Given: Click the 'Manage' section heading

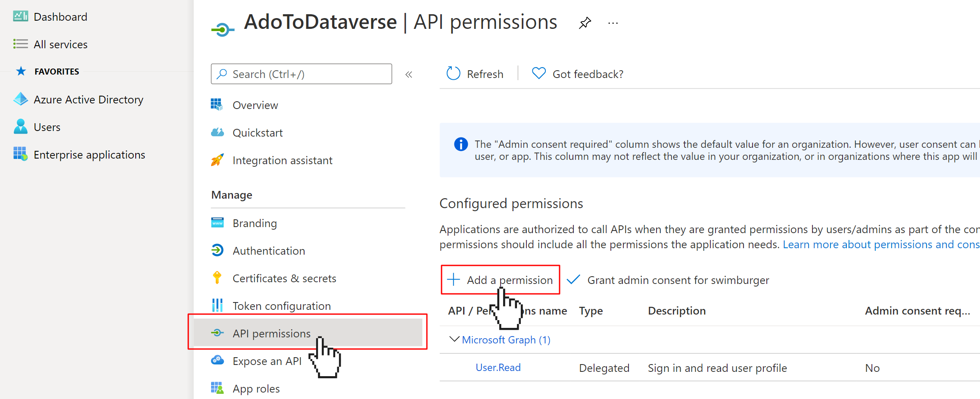Looking at the screenshot, I should [232, 195].
